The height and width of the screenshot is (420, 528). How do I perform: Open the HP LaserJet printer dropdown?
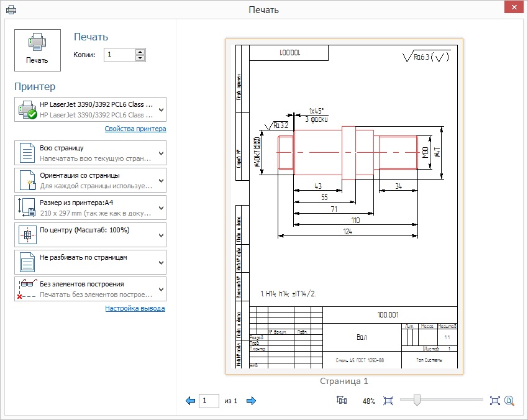click(90, 109)
